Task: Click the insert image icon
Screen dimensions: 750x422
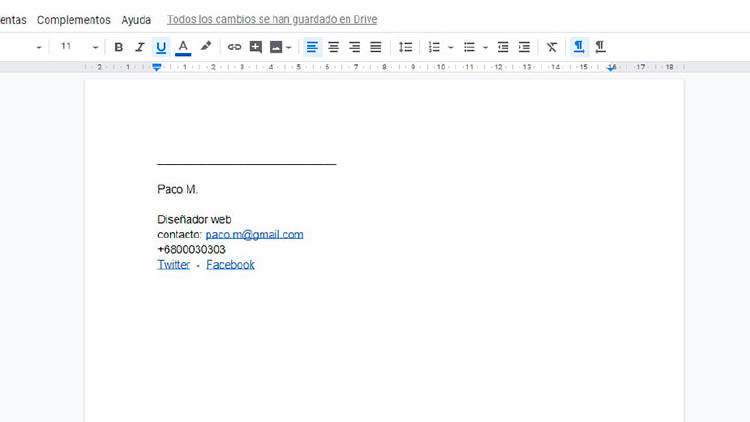Action: point(276,47)
